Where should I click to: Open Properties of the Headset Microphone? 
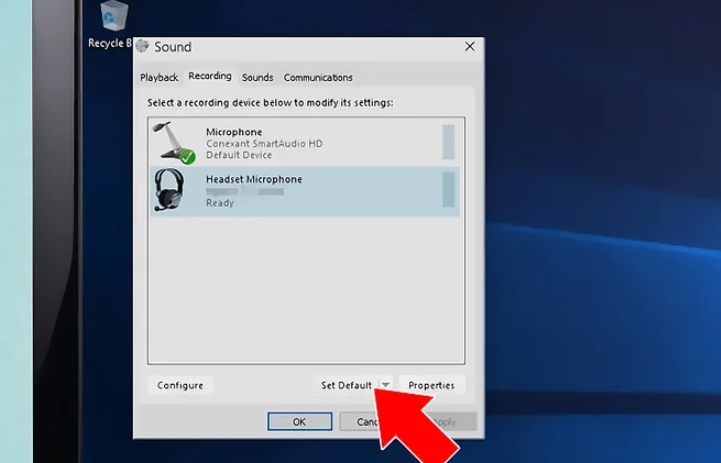431,386
